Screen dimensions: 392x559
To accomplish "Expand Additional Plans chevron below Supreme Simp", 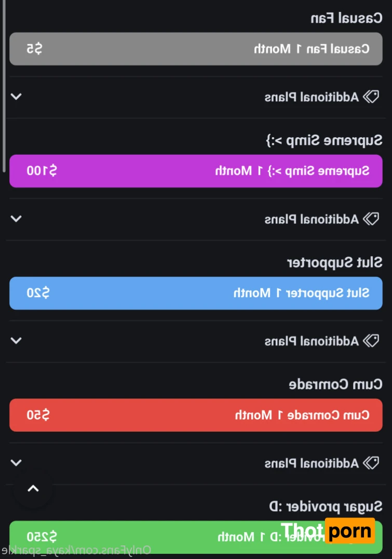I will [17, 219].
